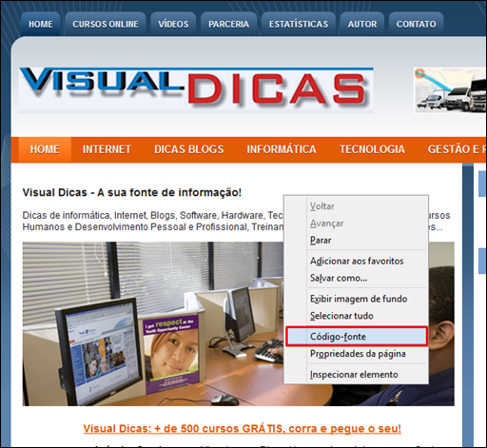Open TECNOLOGIA in the orange menu
This screenshot has height=448, width=487.
click(x=372, y=149)
